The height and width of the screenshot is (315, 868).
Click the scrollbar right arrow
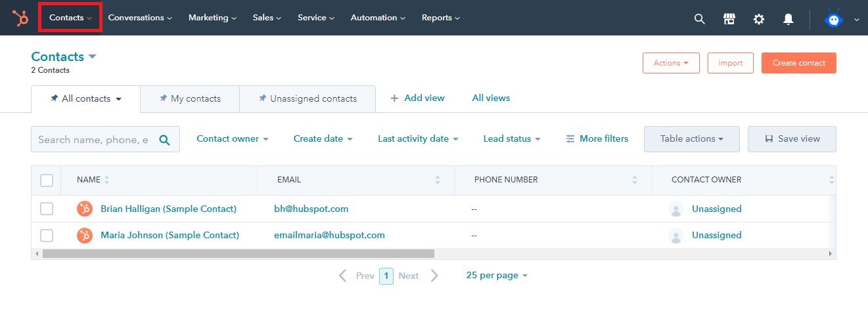click(831, 253)
